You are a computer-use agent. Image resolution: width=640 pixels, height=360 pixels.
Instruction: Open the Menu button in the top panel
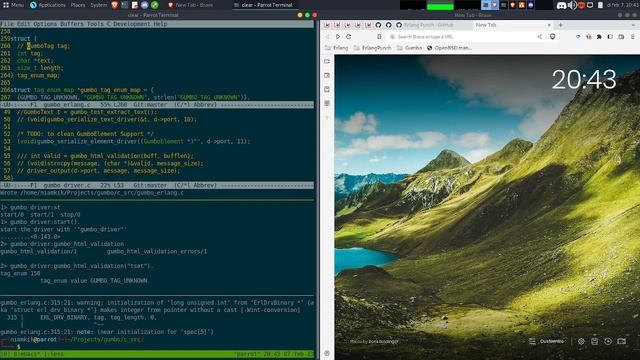pyautogui.click(x=13, y=5)
